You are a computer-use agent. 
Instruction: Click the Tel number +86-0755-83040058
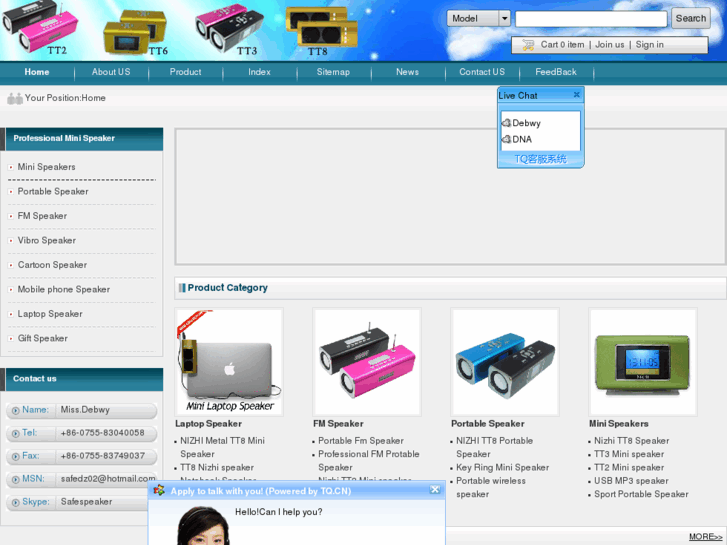tap(102, 433)
